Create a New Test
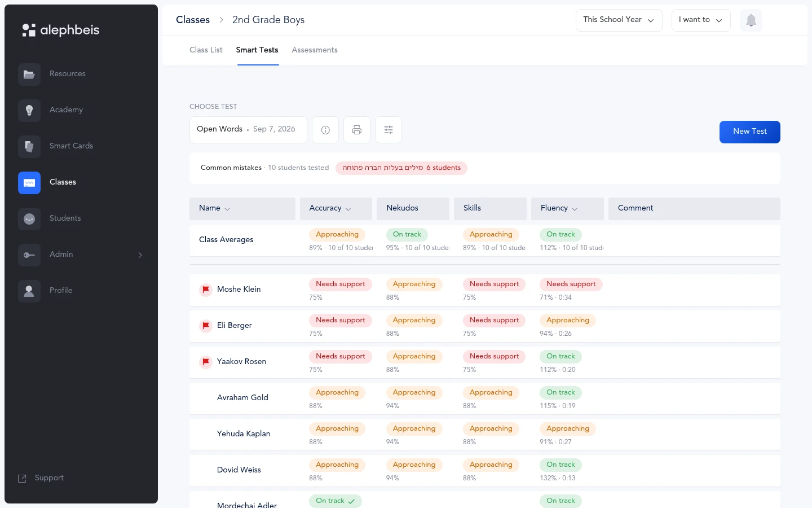This screenshot has height=508, width=812. [x=750, y=132]
